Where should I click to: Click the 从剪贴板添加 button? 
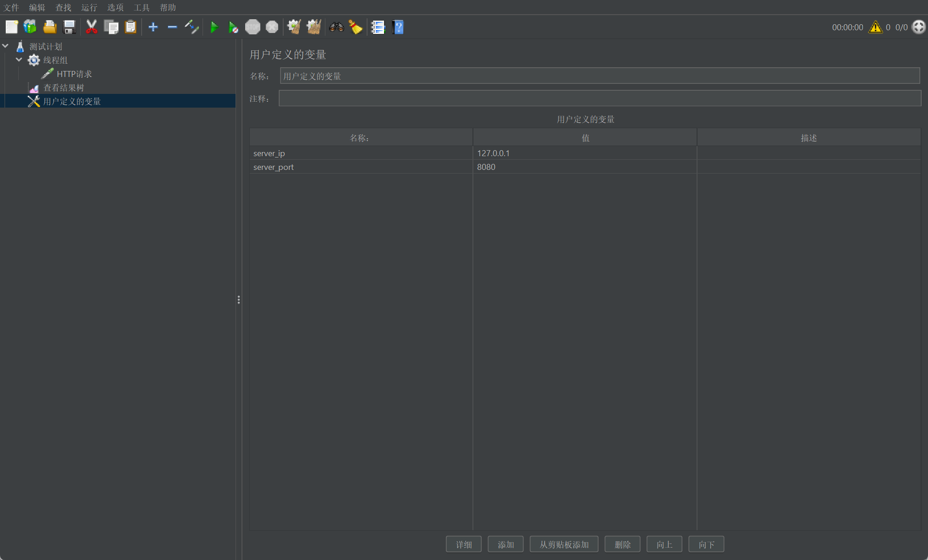point(564,544)
